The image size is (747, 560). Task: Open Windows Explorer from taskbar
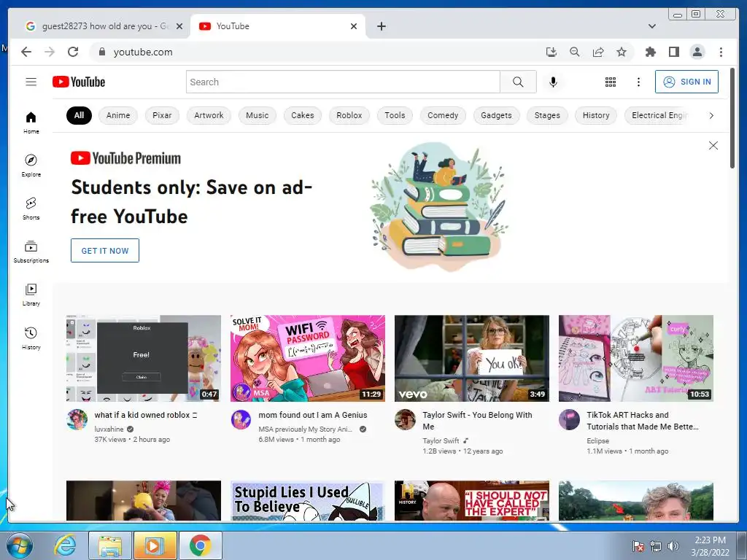110,545
